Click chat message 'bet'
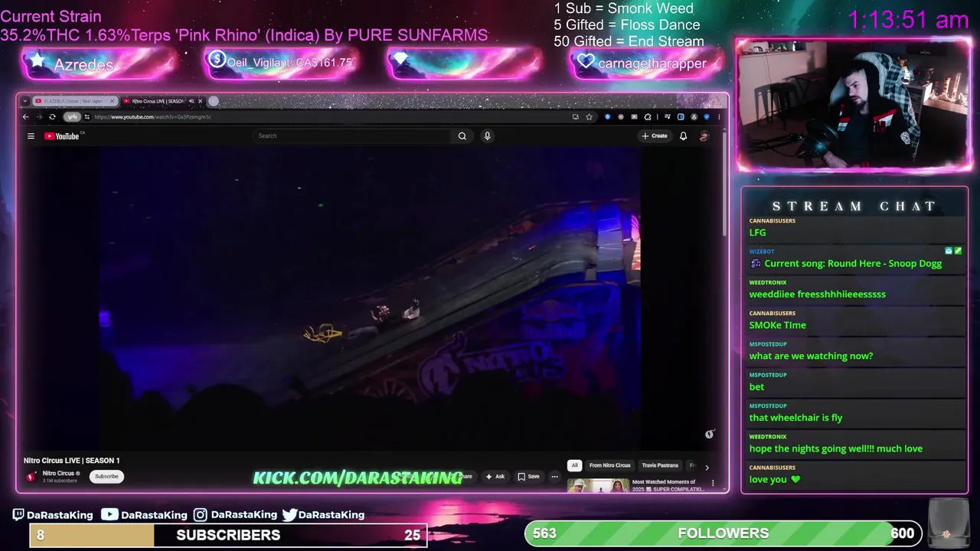The width and height of the screenshot is (980, 551). point(756,387)
